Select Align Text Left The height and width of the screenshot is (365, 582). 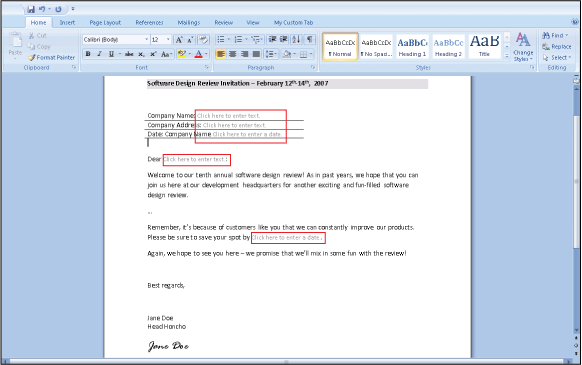pos(221,54)
